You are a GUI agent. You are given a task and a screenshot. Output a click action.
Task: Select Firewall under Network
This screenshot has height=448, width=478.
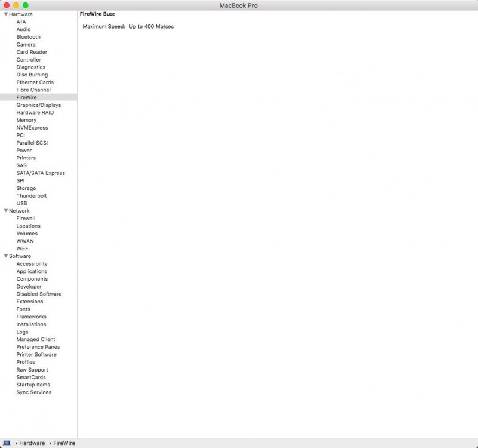(26, 218)
